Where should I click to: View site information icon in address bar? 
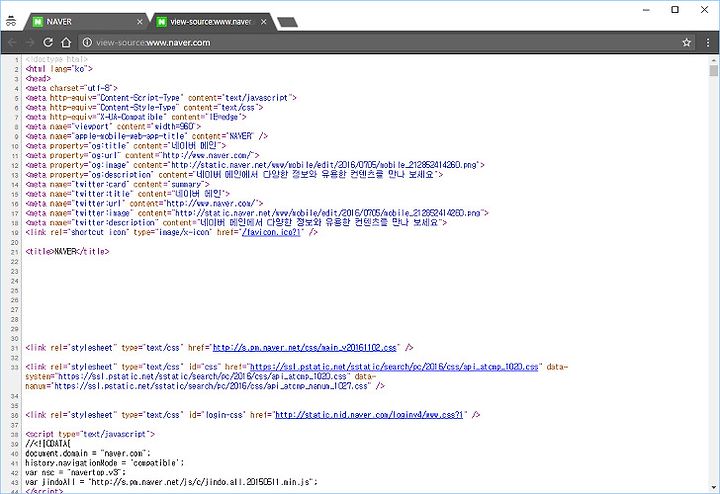pos(87,42)
